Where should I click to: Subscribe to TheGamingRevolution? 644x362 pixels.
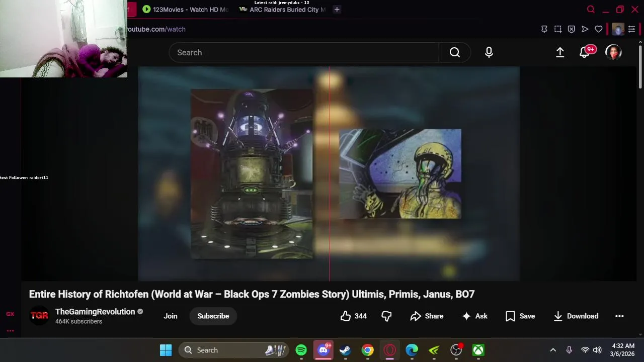pos(213,316)
